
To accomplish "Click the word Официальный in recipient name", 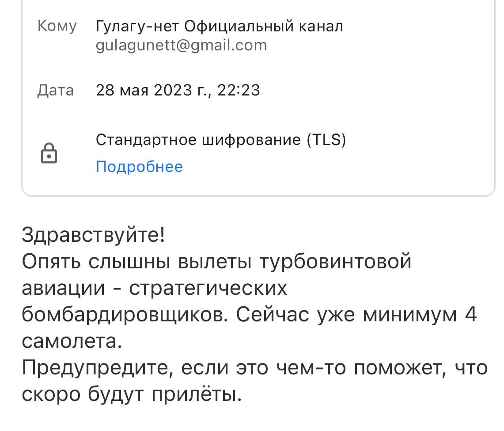I will (239, 26).
